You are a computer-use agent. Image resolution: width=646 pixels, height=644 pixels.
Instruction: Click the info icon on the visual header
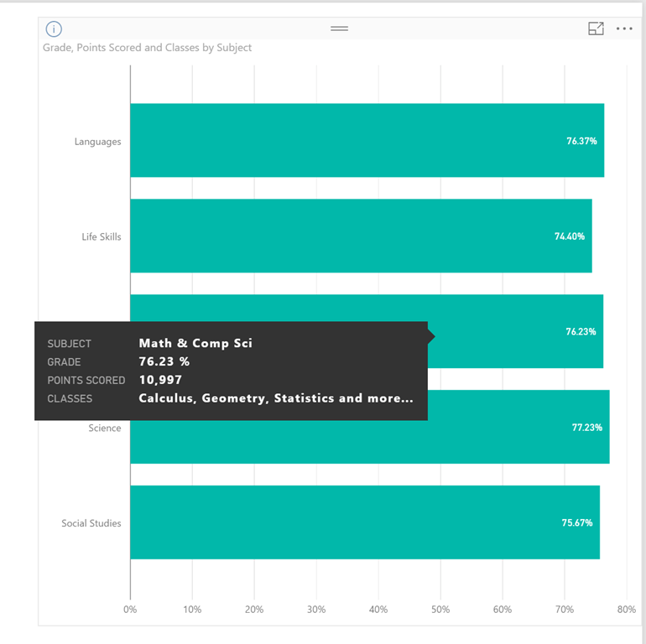tap(54, 29)
